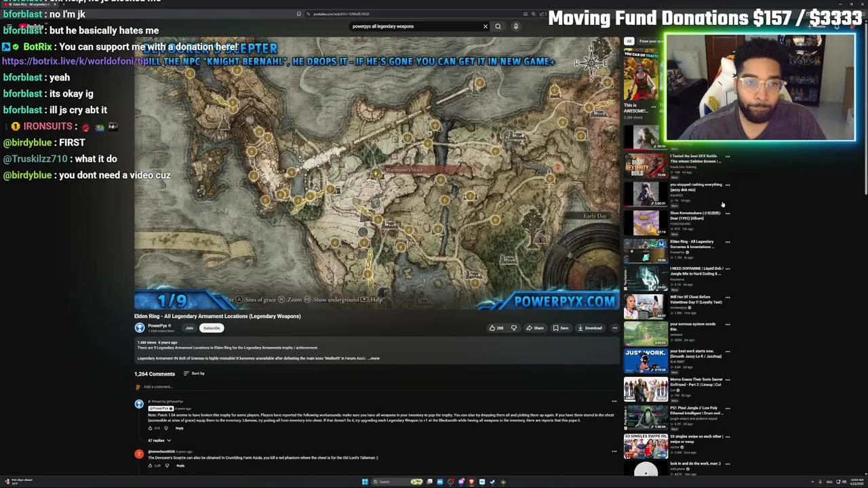Open options for 'Will Her Bf Cheat' video
Screen dimensions: 868x488
(728, 297)
